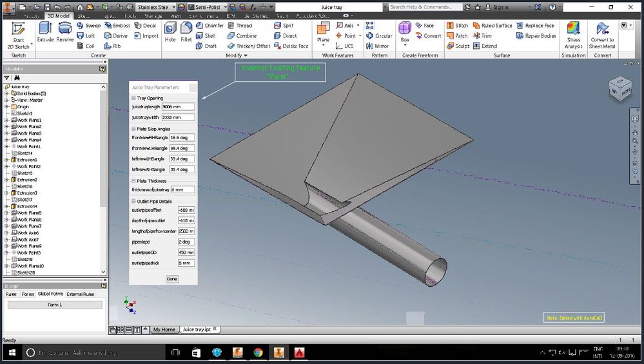Screen dimensions: 644x364
Task: Edit the thicknessofjuicetray field
Action: pos(183,189)
